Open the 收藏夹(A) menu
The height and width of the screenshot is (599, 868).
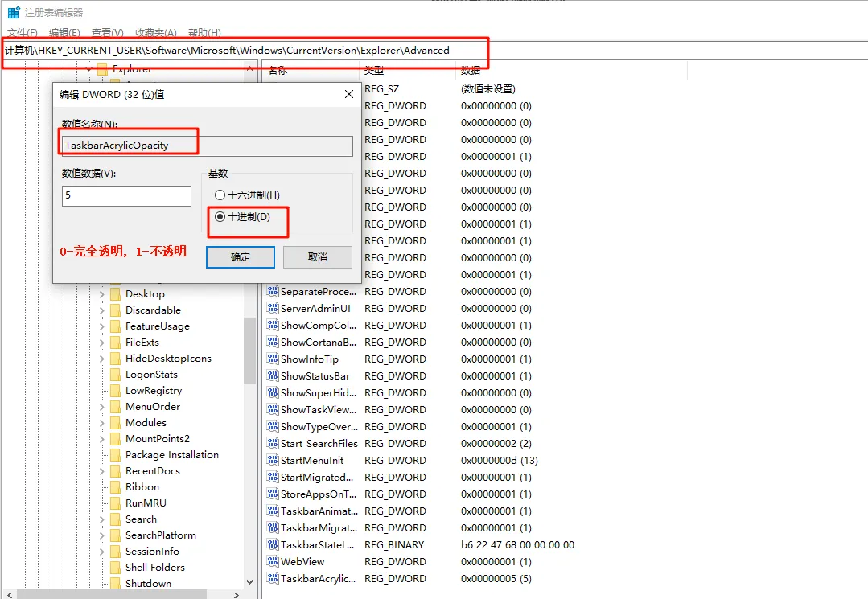(x=155, y=33)
